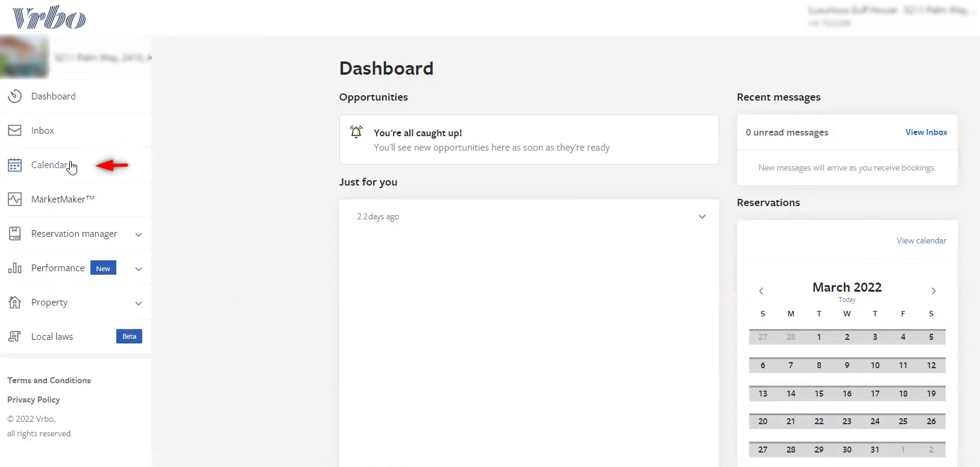
Task: Go to previous month in calendar
Action: coord(761,291)
